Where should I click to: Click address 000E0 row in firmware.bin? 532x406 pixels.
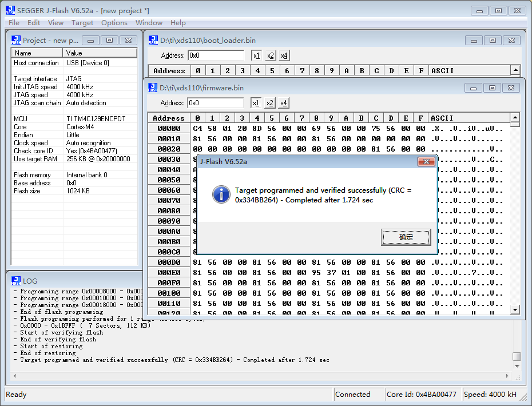tap(329, 272)
